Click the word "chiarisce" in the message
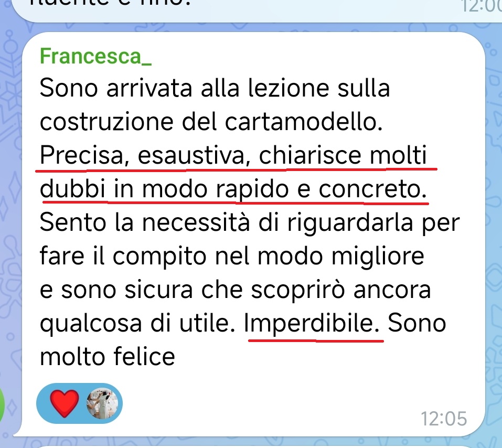This screenshot has width=502, height=448. tap(310, 156)
